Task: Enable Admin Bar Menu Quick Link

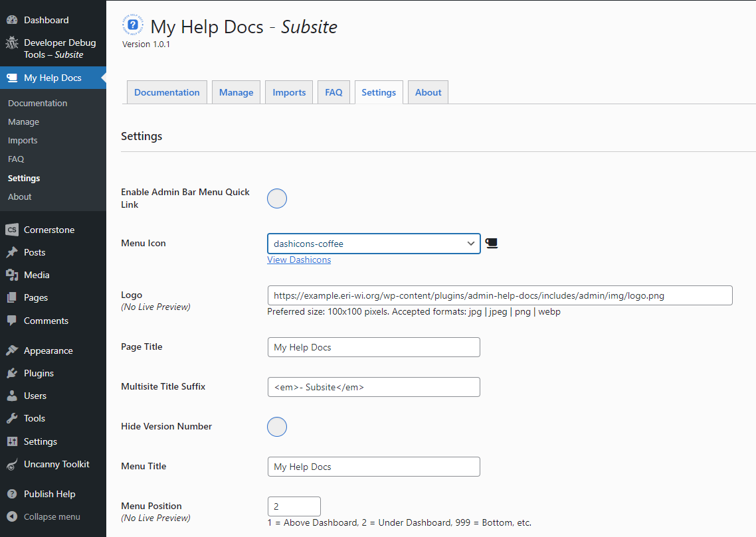Action: 277,198
